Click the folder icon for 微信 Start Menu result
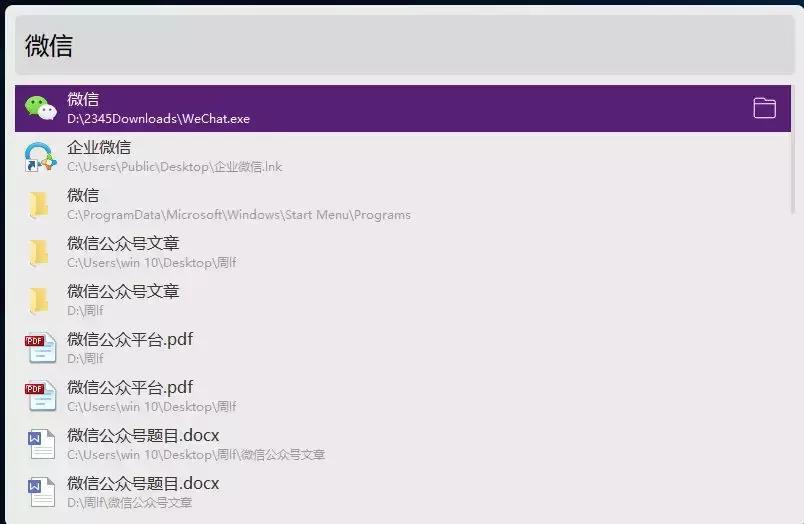 pyautogui.click(x=39, y=205)
